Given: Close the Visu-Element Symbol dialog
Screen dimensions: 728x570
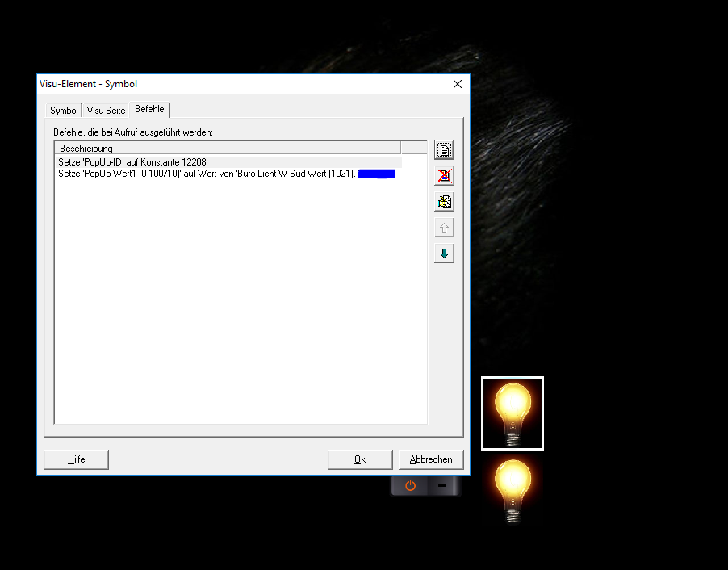Looking at the screenshot, I should click(x=458, y=84).
